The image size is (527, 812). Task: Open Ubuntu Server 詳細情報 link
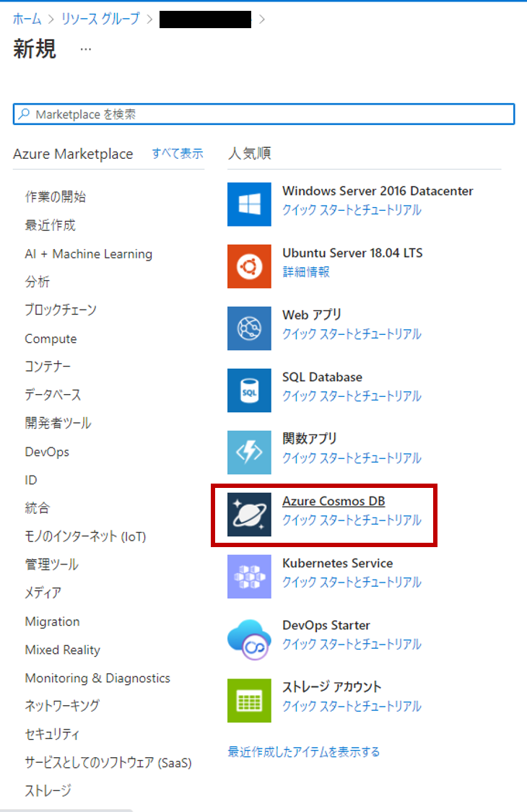(x=306, y=272)
